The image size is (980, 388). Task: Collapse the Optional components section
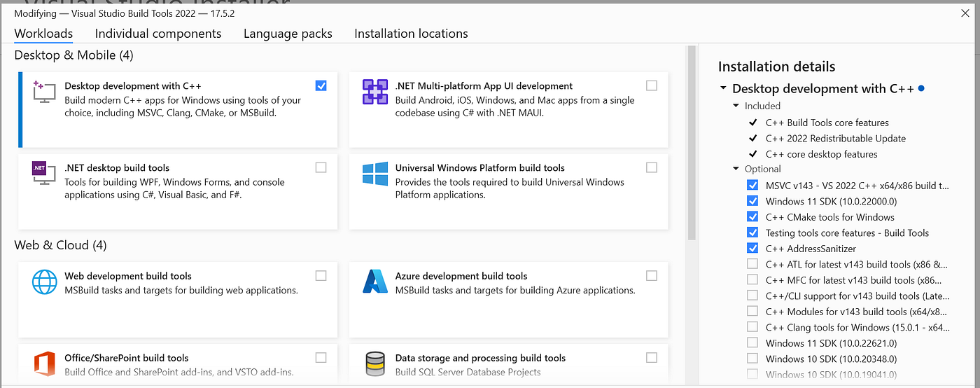[x=736, y=169]
